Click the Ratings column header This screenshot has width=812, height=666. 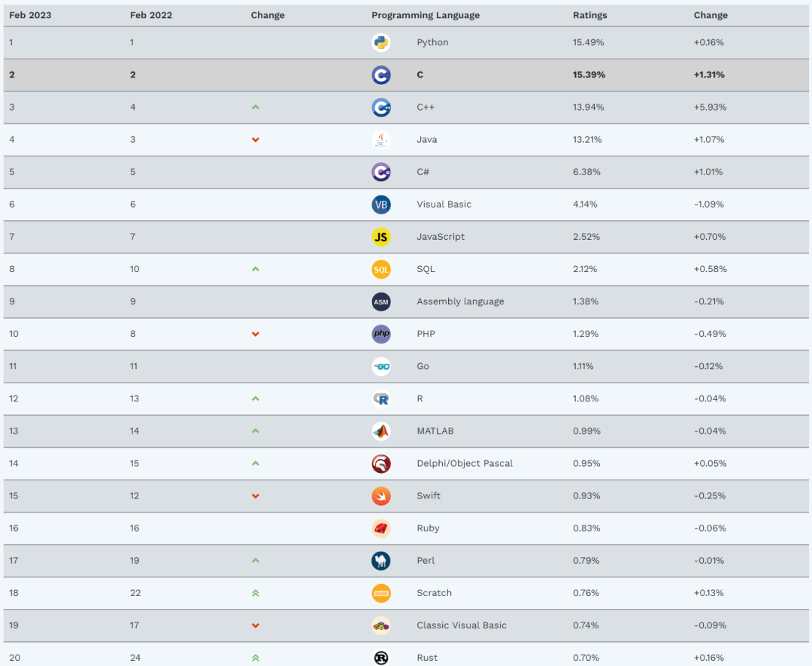(x=590, y=15)
